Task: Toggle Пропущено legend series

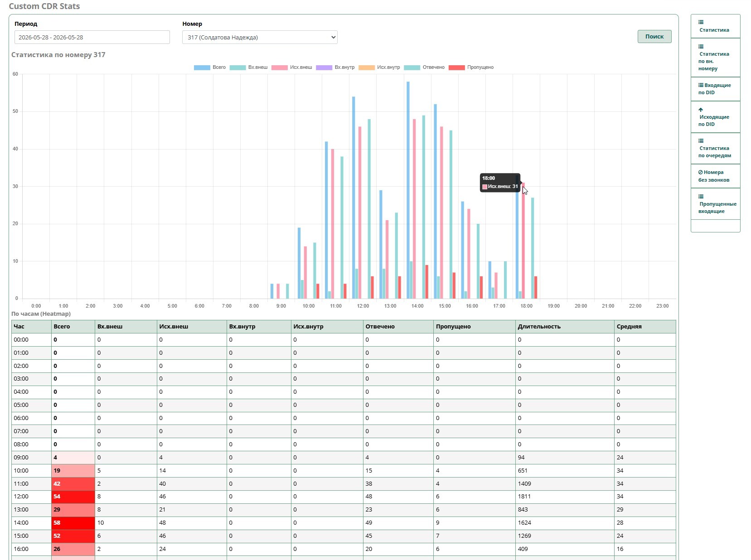Action: [471, 68]
